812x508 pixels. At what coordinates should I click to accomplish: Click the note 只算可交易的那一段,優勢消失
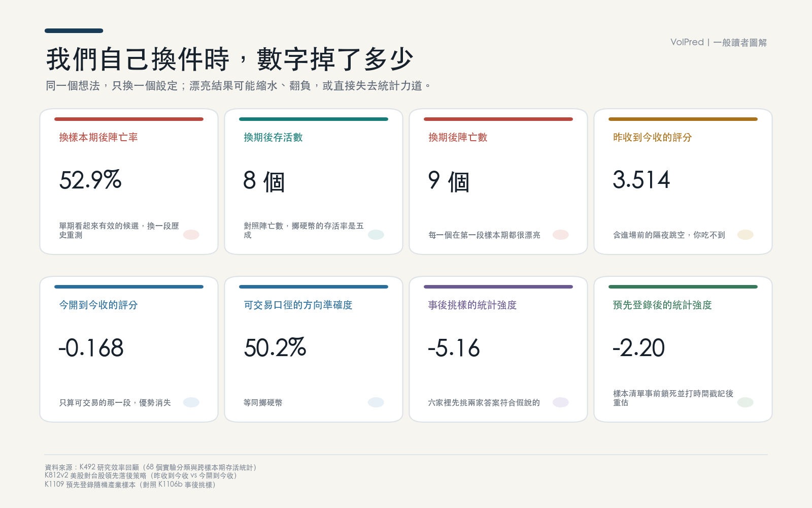[115, 402]
